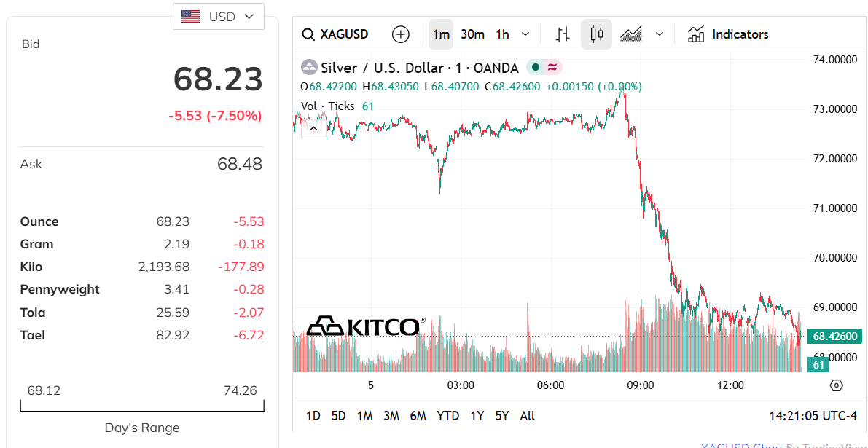
Task: Open the XAGUSD symbol search
Action: (335, 34)
